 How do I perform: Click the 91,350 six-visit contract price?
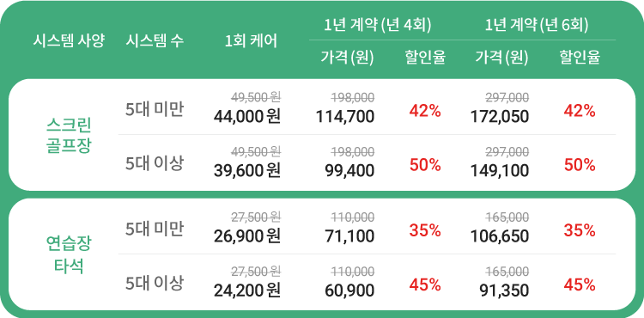click(x=504, y=290)
